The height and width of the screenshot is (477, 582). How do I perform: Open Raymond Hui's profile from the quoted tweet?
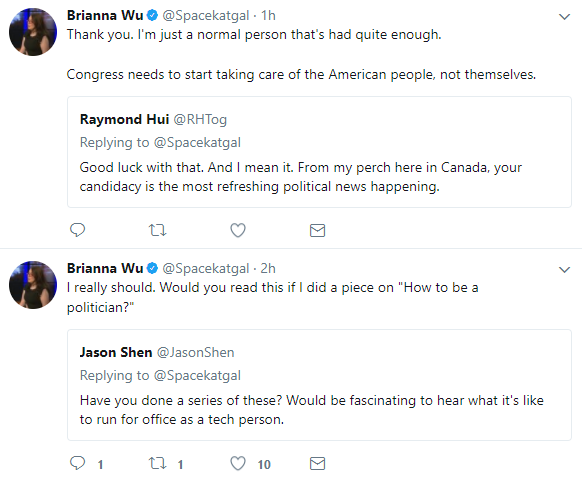click(x=124, y=119)
